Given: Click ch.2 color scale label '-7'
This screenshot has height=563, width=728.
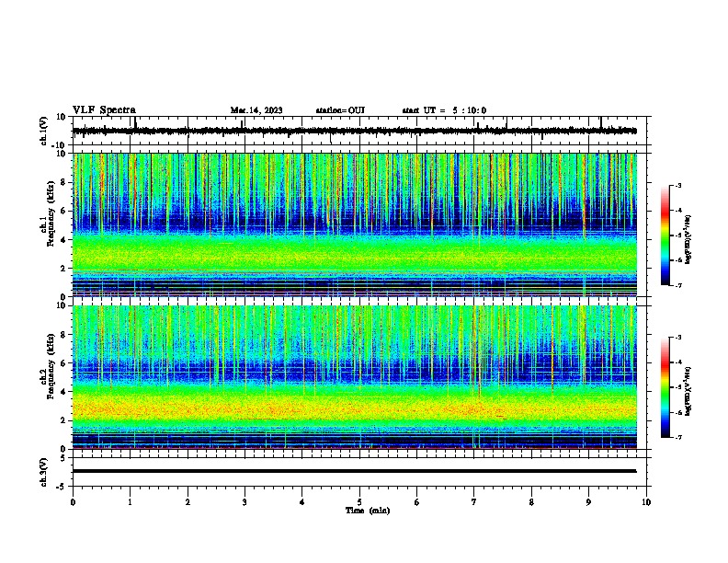Looking at the screenshot, I should coord(677,437).
